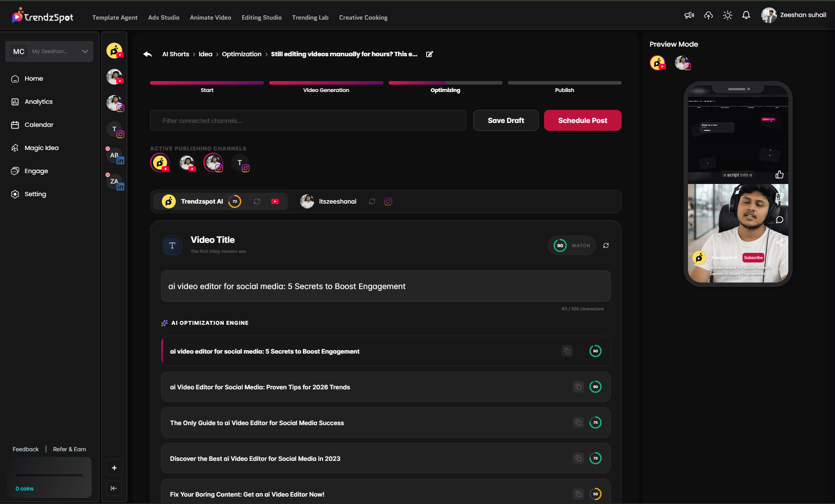Click the announcements megaphone icon
Viewport: 835px width, 504px height.
[x=689, y=15]
